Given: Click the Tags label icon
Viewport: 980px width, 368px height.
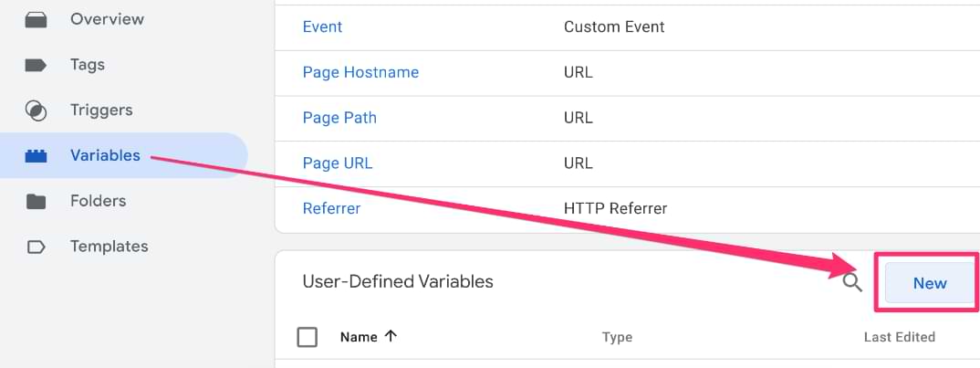Looking at the screenshot, I should (x=36, y=65).
